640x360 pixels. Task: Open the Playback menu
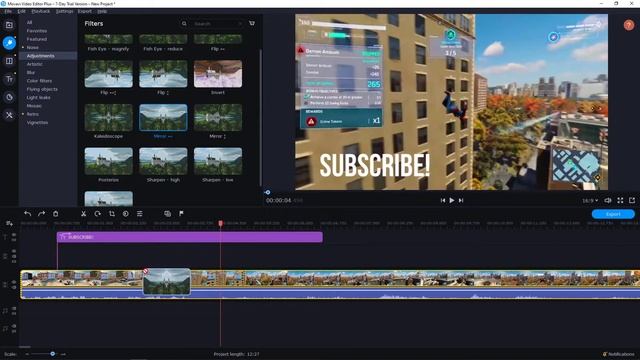[x=41, y=11]
